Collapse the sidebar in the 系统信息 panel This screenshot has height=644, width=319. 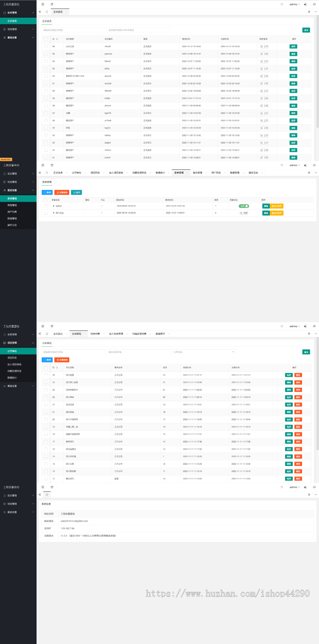(x=43, y=487)
